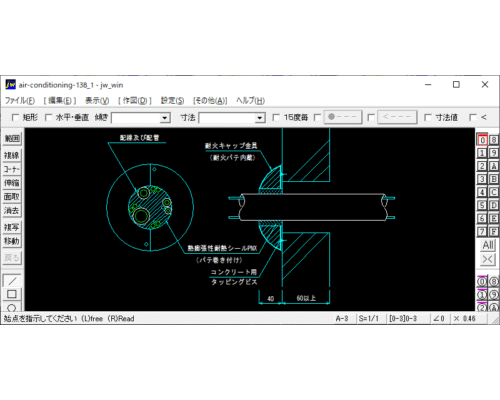The width and height of the screenshot is (500, 400).
Task: Open the その他(A) menu
Action: 210,100
